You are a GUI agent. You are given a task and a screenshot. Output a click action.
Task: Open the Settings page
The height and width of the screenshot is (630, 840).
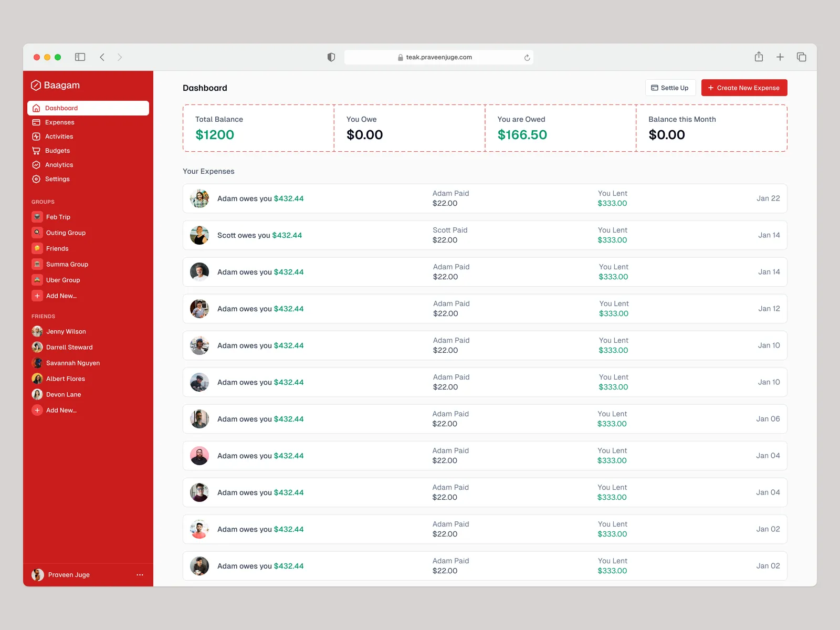tap(57, 179)
